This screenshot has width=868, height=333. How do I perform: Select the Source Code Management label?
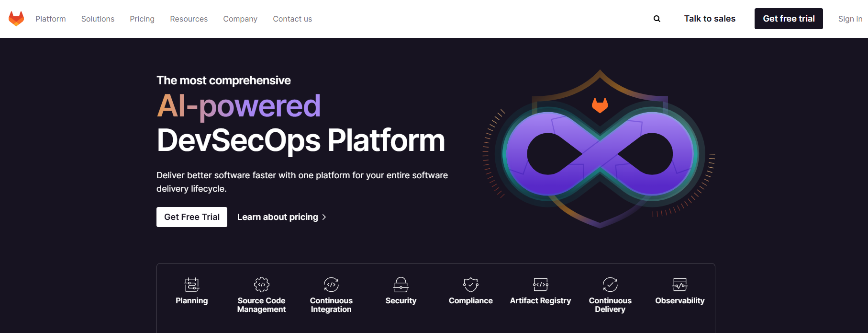(x=262, y=305)
